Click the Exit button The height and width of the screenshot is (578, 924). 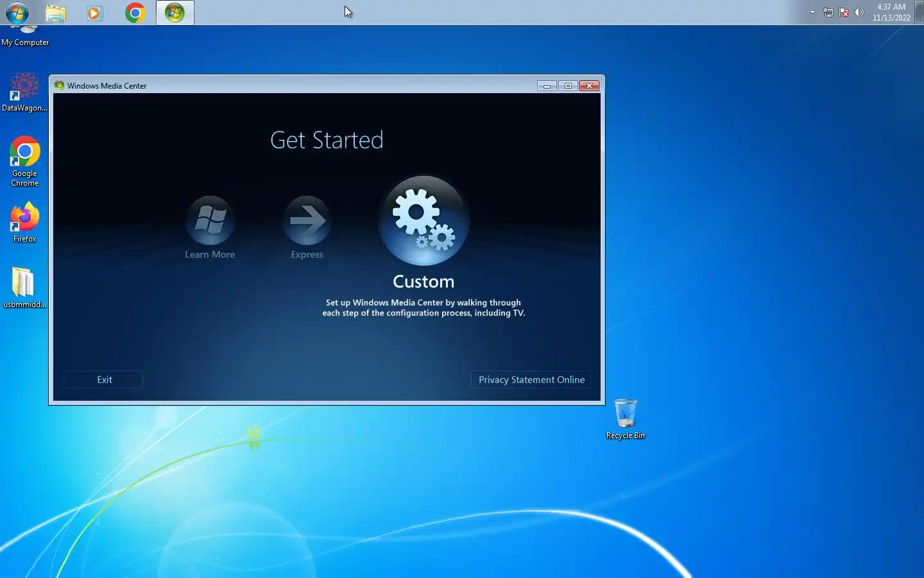(x=104, y=380)
